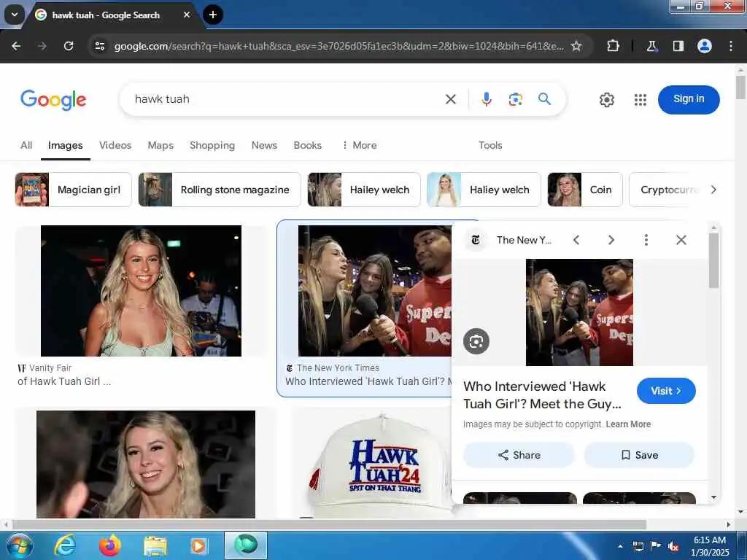This screenshot has width=747, height=560.
Task: Open the Learn More copyright link
Action: coord(628,424)
